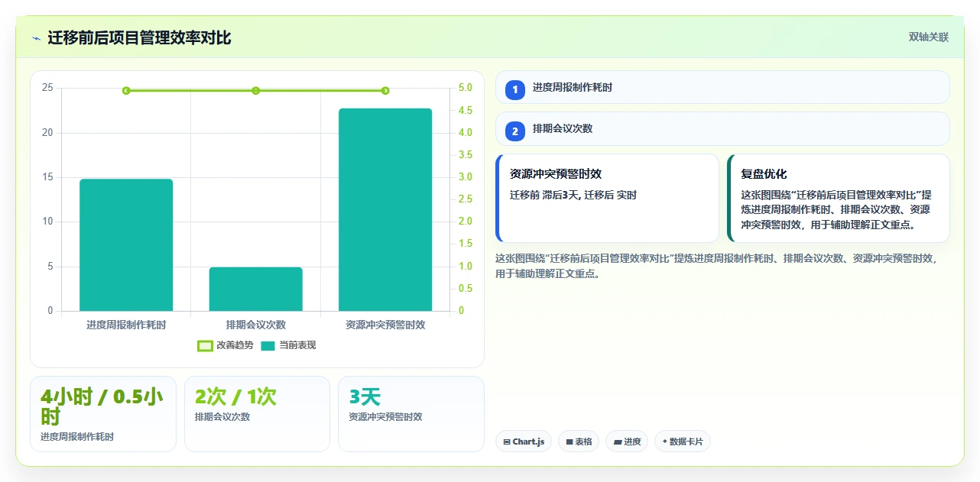Click the Chart.js tag icon
This screenshot has width=980, height=482.
[507, 442]
